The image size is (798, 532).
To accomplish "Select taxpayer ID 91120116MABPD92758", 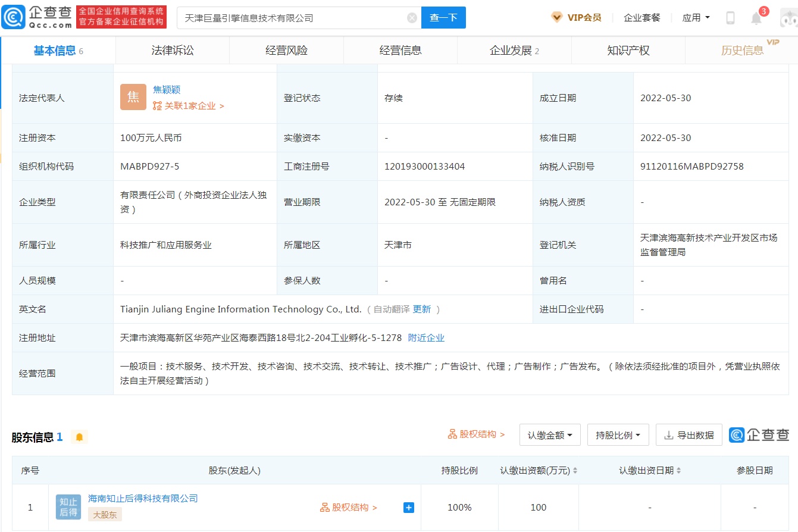I will point(692,167).
